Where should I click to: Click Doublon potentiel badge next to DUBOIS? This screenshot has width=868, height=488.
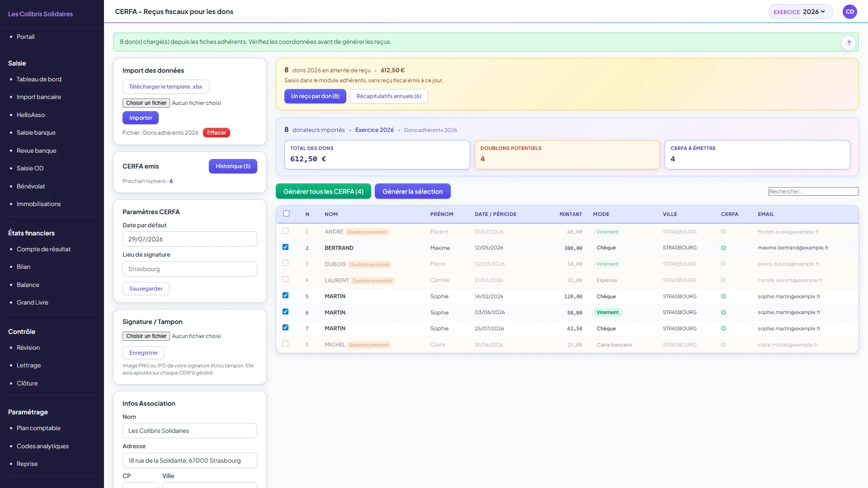pyautogui.click(x=369, y=264)
